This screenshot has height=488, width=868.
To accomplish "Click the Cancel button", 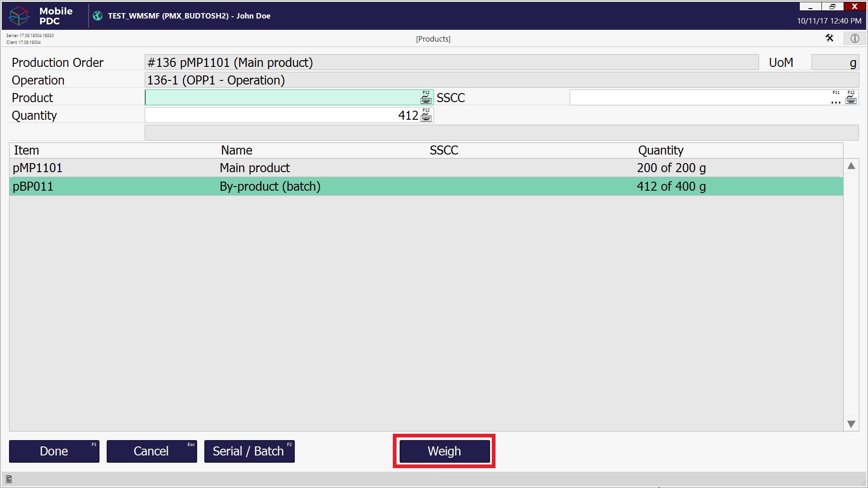I will click(151, 451).
